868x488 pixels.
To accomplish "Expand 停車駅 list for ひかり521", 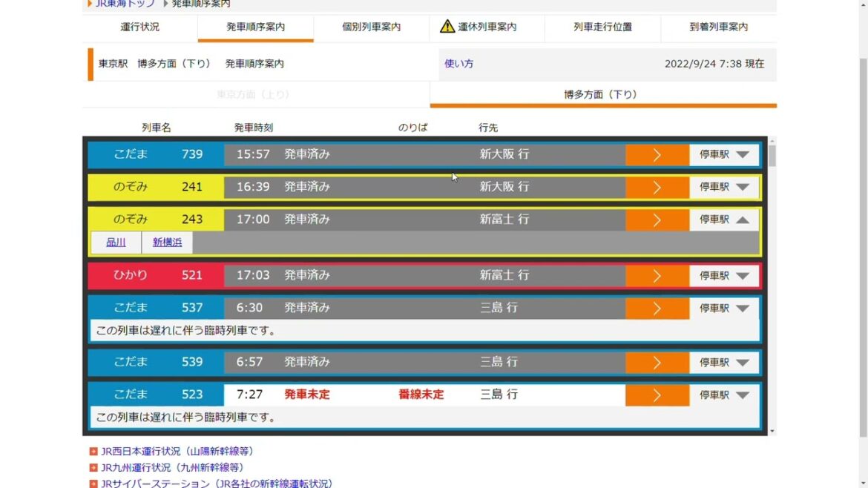I will point(723,275).
